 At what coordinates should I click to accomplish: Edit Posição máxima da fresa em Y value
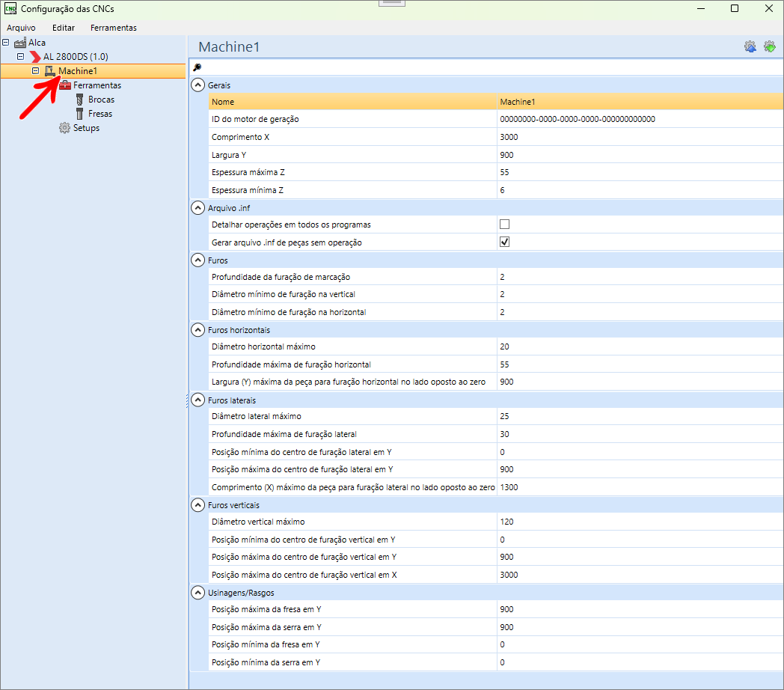tap(640, 609)
